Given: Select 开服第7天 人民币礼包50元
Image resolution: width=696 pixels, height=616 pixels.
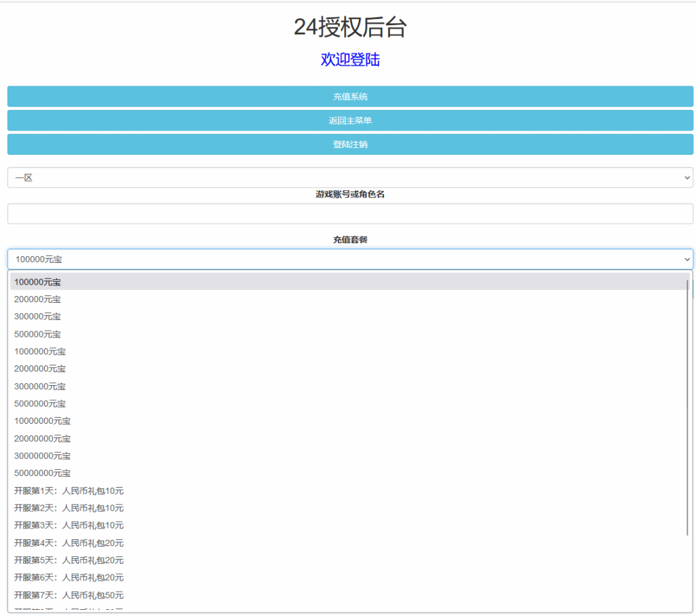Looking at the screenshot, I should (x=69, y=596).
